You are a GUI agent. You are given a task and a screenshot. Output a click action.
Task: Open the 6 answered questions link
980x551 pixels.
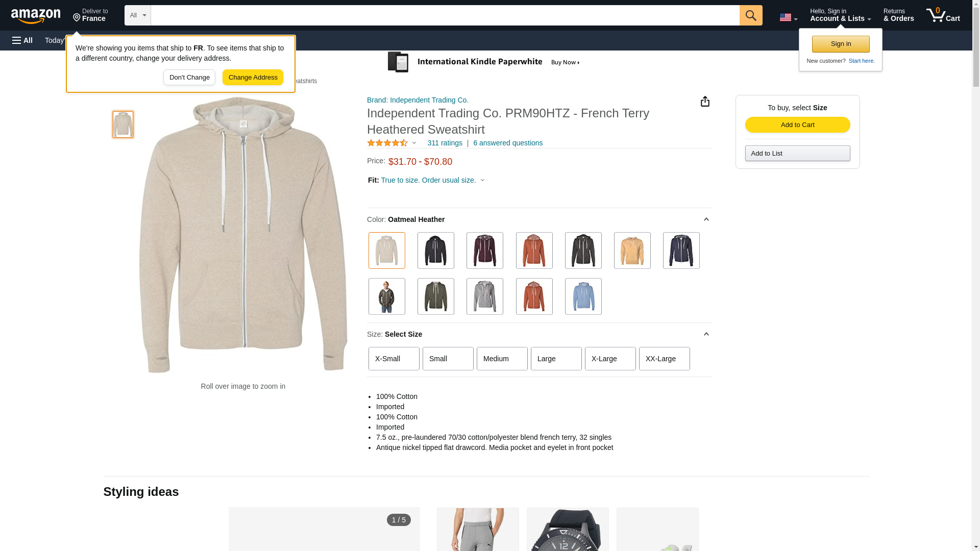(507, 143)
